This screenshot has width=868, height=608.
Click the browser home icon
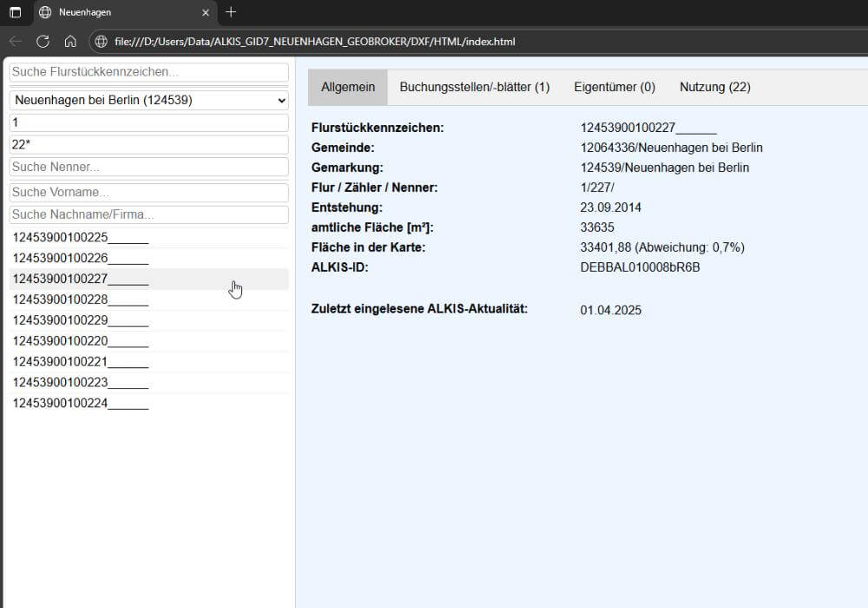pyautogui.click(x=70, y=42)
